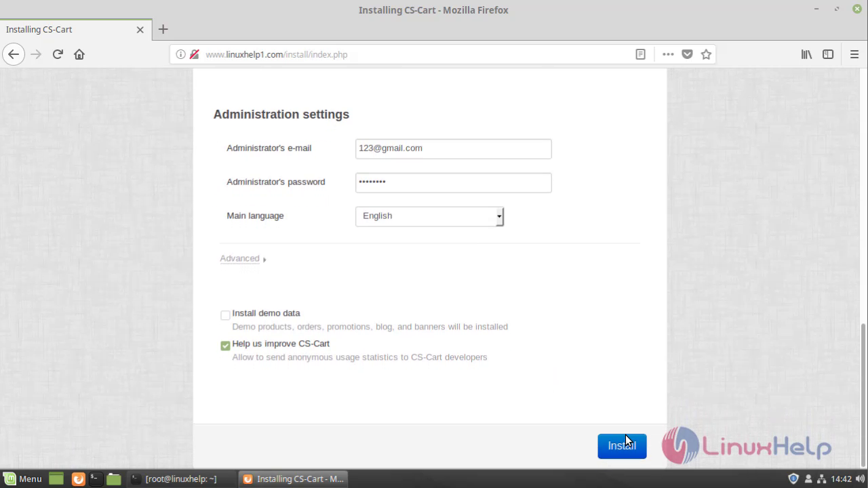Click the Administration settings heading

pyautogui.click(x=281, y=115)
